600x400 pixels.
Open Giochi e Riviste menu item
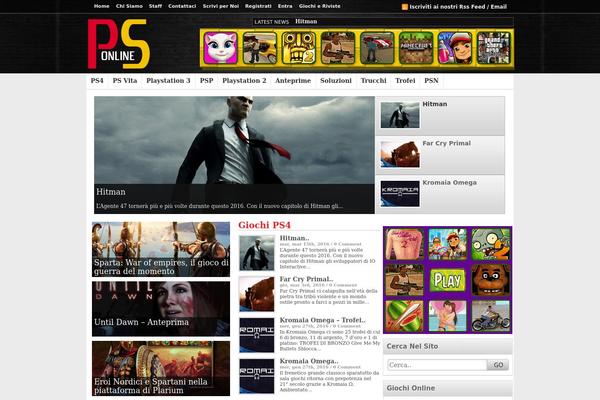[320, 6]
